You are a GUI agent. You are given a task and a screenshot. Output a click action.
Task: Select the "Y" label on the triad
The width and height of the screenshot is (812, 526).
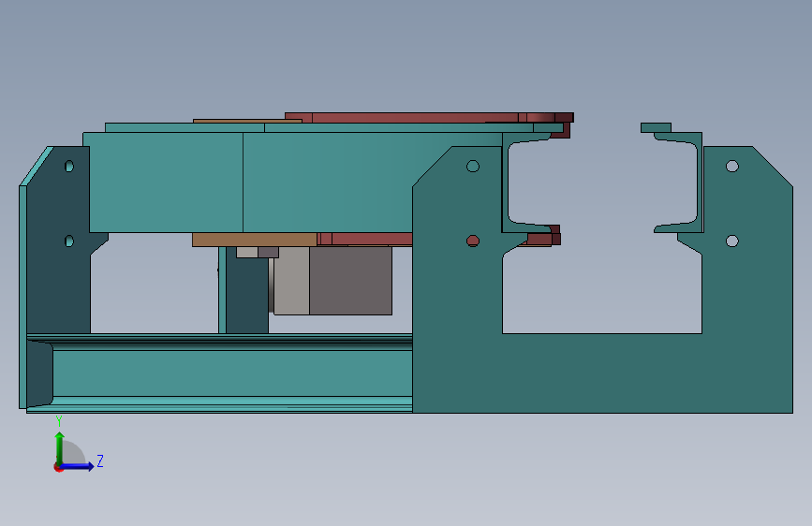59,421
